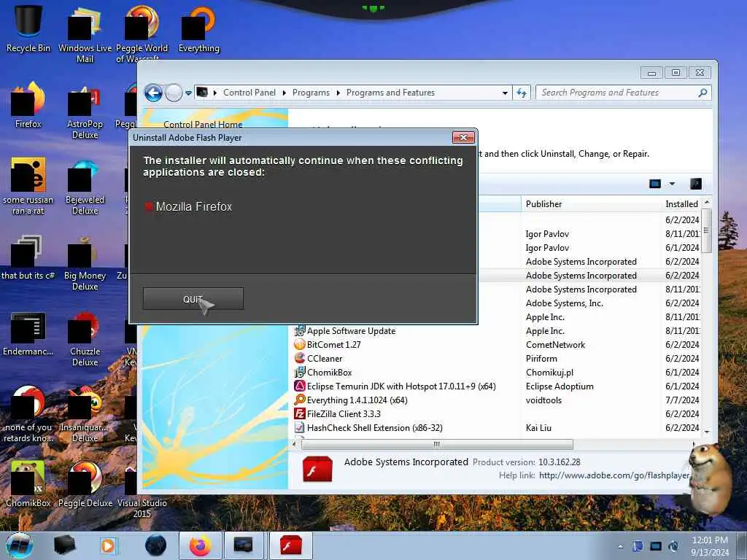Select the CCleaner program entry

pos(325,358)
